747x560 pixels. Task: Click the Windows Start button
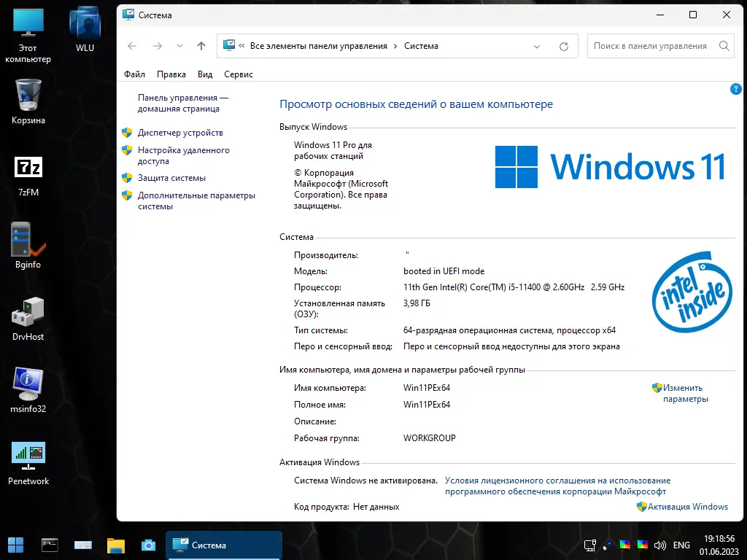(15, 545)
